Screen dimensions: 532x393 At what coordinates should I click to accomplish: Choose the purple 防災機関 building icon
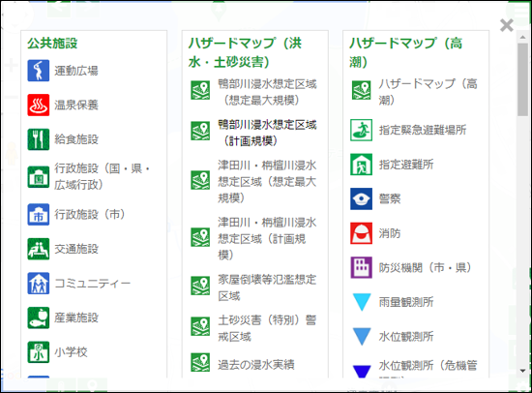(x=362, y=268)
